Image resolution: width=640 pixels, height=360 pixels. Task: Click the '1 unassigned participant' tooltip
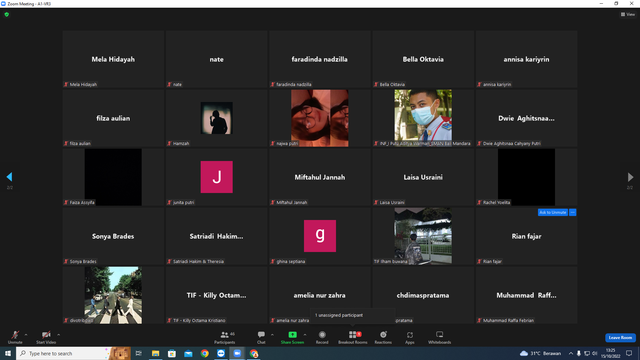point(353,315)
